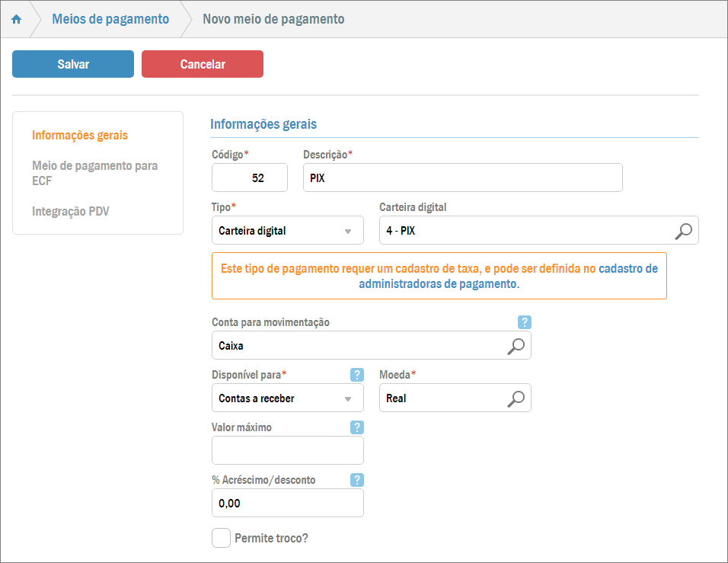Go to Meios de pagamento breadcrumb
Image resolution: width=728 pixels, height=563 pixels.
[110, 19]
